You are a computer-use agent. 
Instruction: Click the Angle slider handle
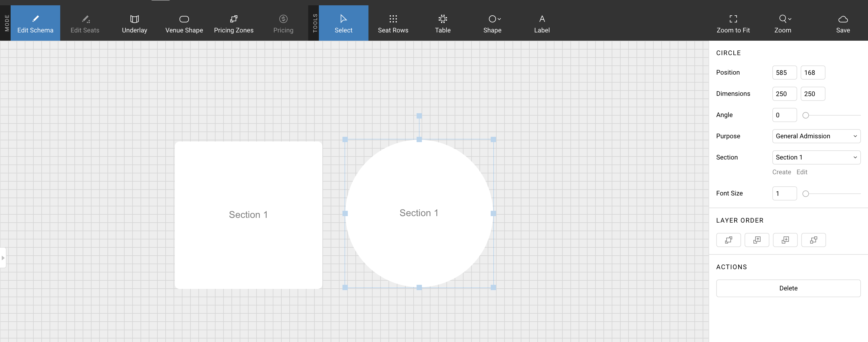tap(805, 115)
